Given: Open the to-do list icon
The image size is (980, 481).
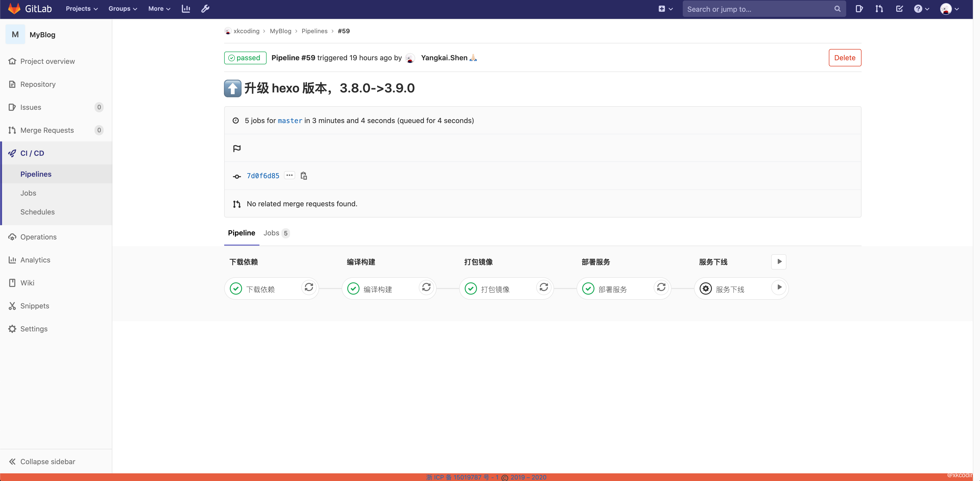Looking at the screenshot, I should 899,9.
